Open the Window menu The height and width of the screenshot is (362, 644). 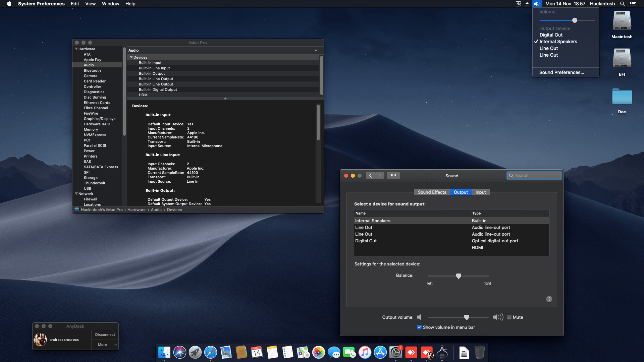110,4
